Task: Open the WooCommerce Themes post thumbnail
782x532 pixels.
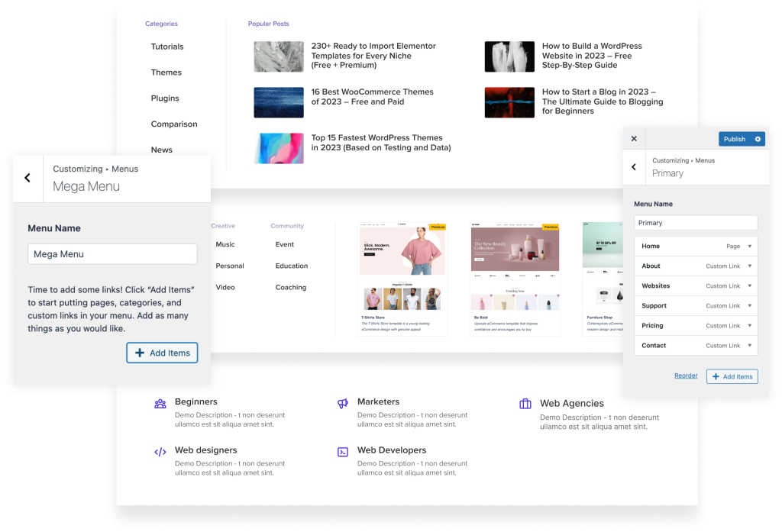Action: pos(279,102)
